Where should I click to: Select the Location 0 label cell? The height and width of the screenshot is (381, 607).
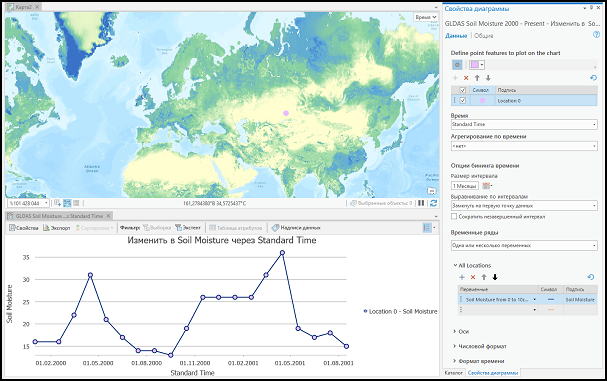(546, 100)
